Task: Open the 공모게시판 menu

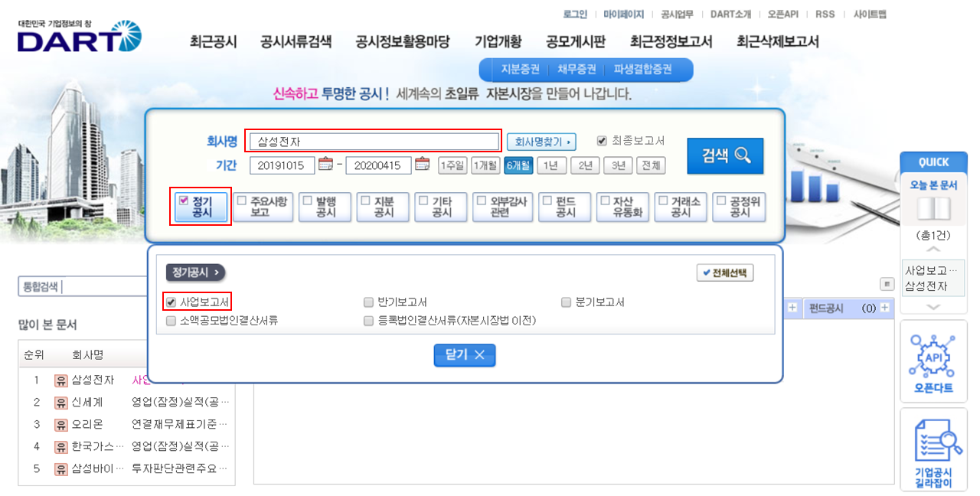Action: point(576,42)
